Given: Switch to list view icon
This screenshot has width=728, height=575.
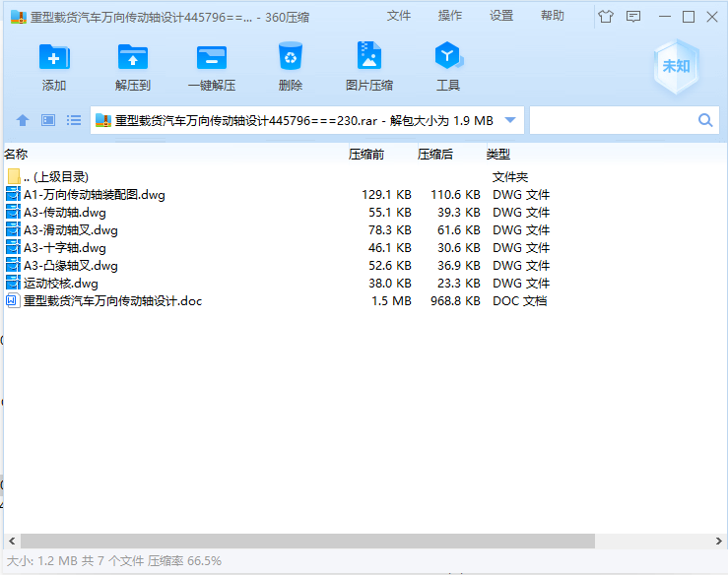Looking at the screenshot, I should pos(74,121).
